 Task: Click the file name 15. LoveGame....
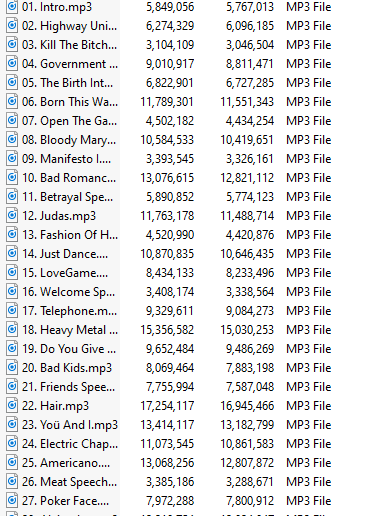pyautogui.click(x=65, y=273)
